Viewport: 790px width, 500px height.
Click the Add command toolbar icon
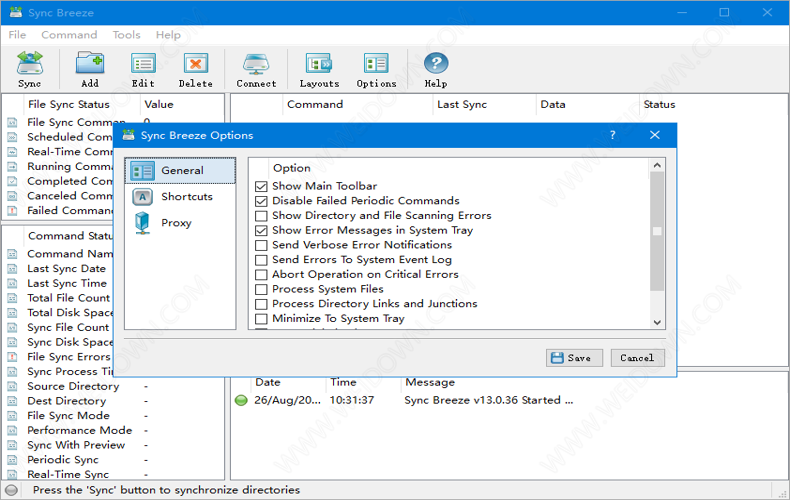click(x=90, y=70)
